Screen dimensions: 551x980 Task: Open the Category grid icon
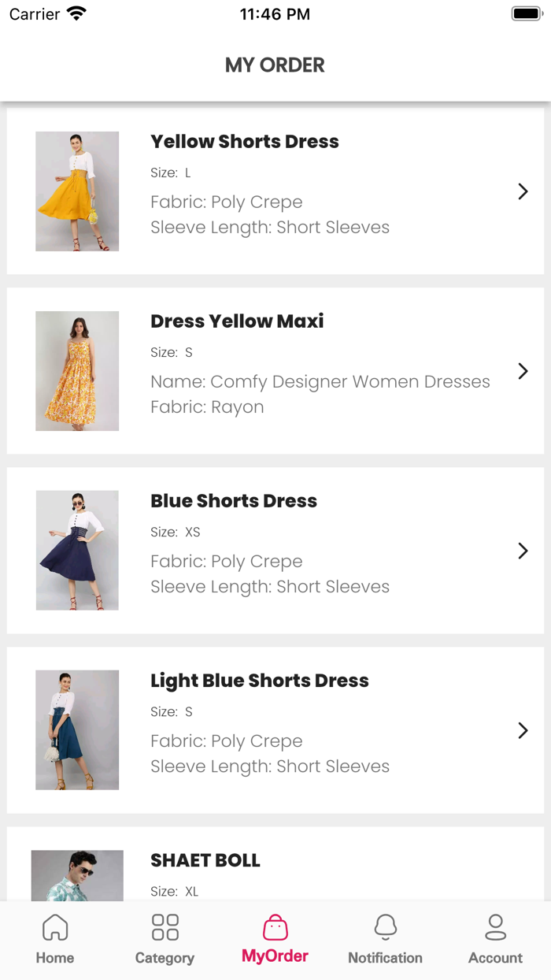coord(165,927)
